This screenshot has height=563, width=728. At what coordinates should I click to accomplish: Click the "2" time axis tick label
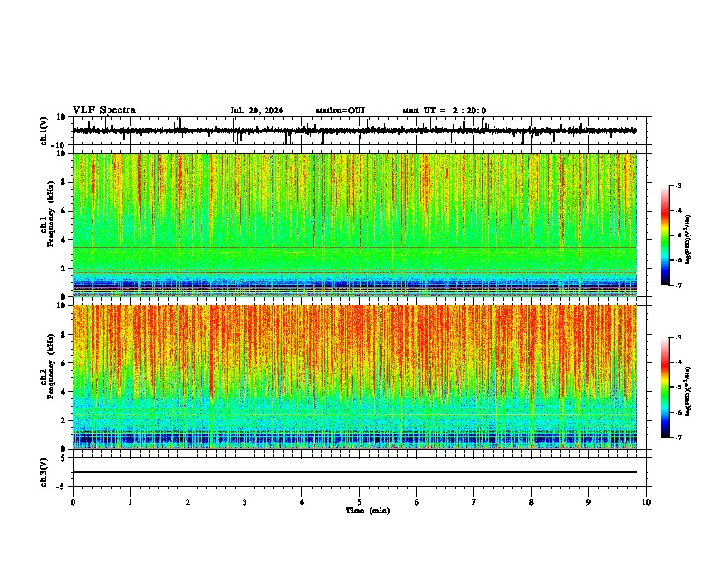coord(188,502)
